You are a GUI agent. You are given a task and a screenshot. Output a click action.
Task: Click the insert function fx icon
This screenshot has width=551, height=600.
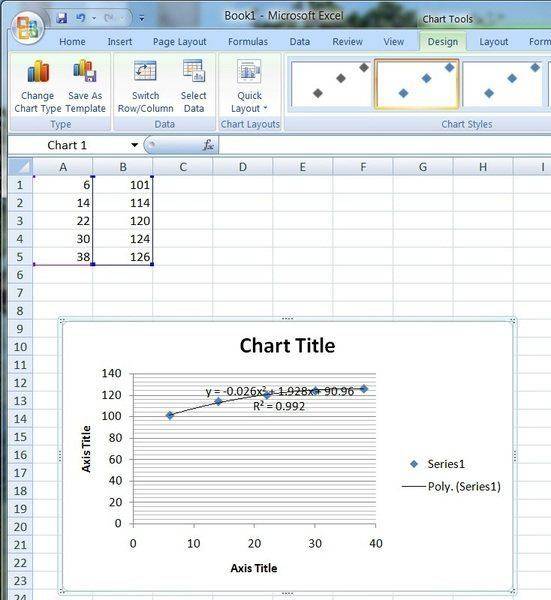pos(208,145)
